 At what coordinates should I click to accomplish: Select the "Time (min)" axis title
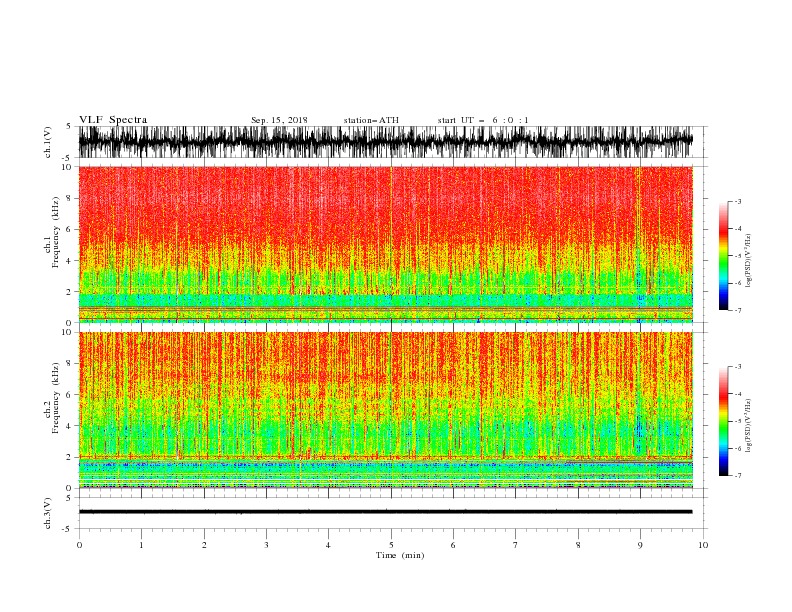point(400,555)
